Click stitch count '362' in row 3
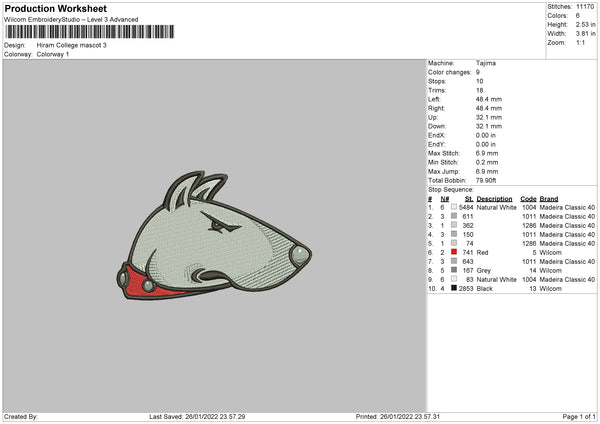 (468, 225)
